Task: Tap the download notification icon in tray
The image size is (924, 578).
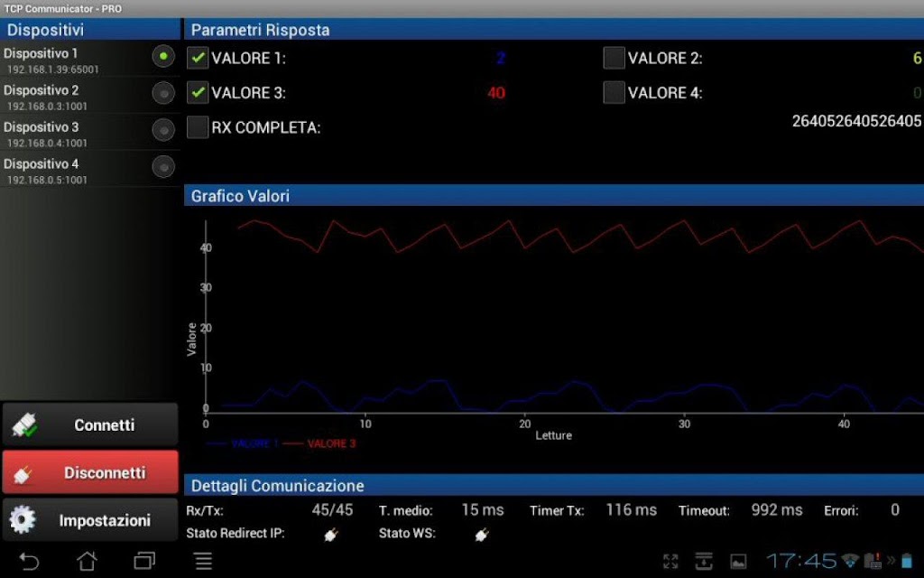Action: pyautogui.click(x=704, y=562)
